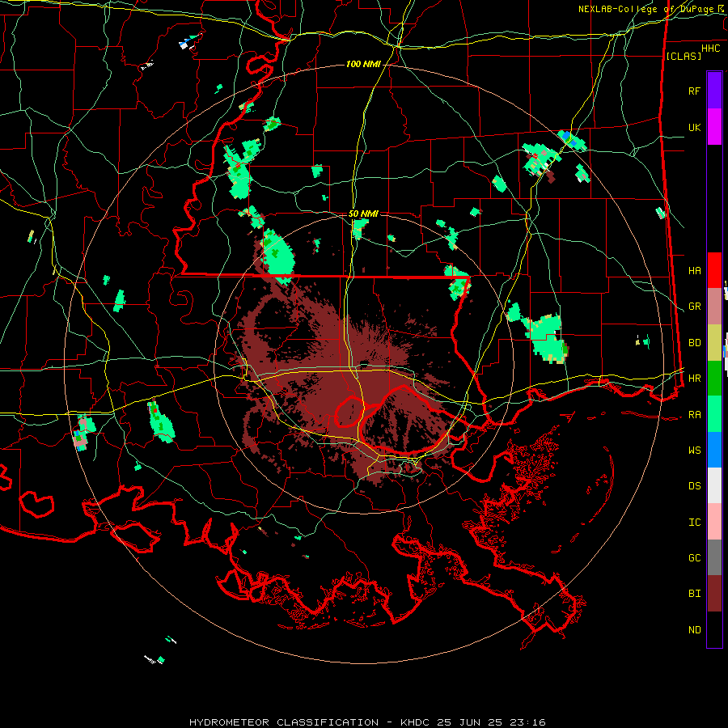Click the "WS" legend label
The width and height of the screenshot is (728, 728).
click(x=694, y=450)
